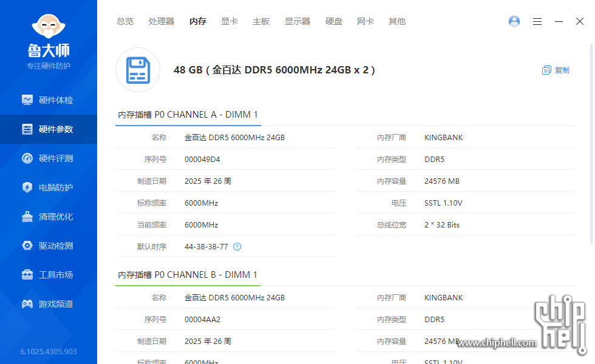Click the memory chip icon illustration

pyautogui.click(x=138, y=70)
